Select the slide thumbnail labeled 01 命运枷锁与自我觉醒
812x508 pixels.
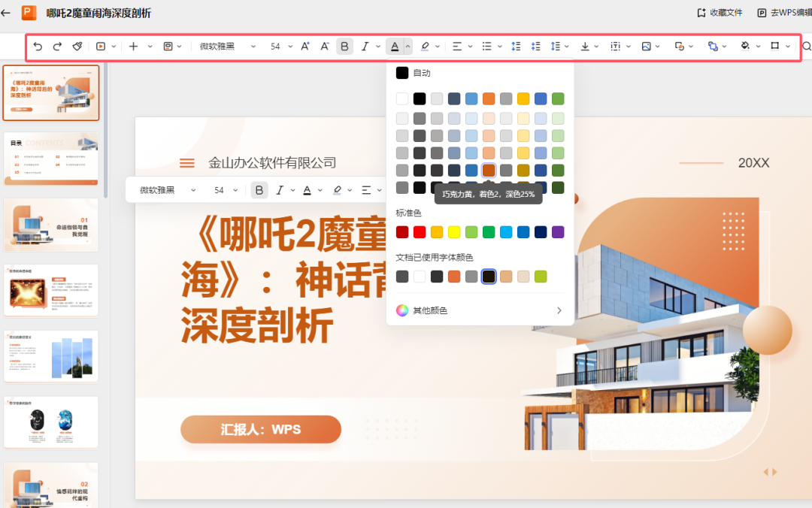point(51,225)
